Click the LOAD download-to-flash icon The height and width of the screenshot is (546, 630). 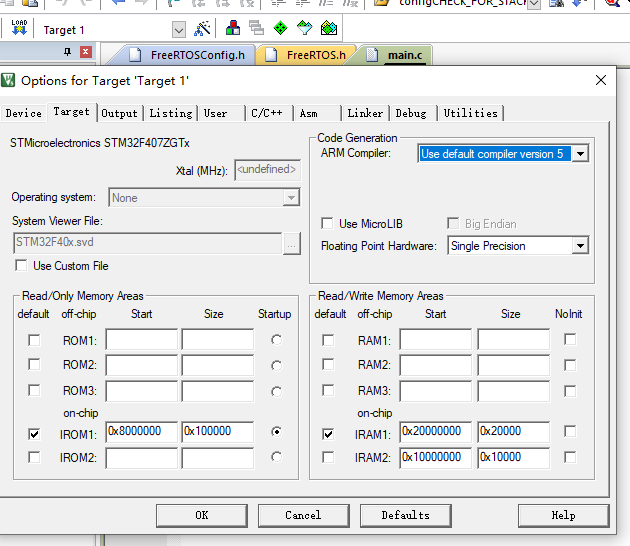coord(19,28)
